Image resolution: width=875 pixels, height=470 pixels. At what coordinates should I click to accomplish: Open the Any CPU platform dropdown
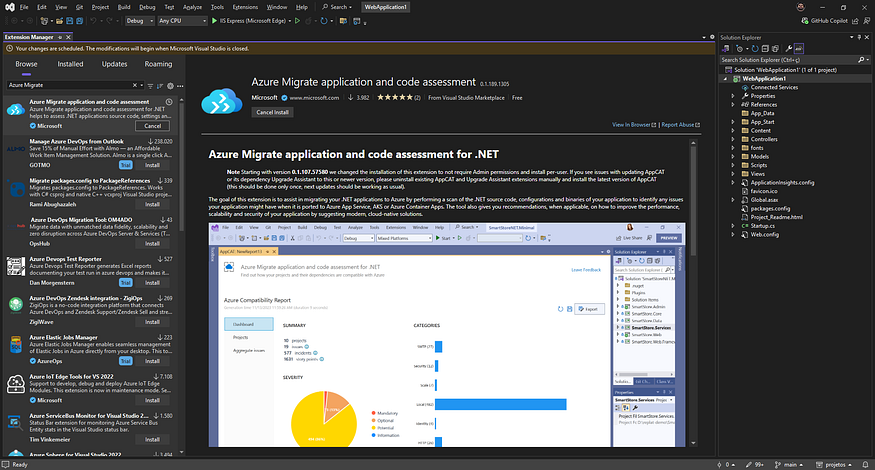tap(182, 21)
